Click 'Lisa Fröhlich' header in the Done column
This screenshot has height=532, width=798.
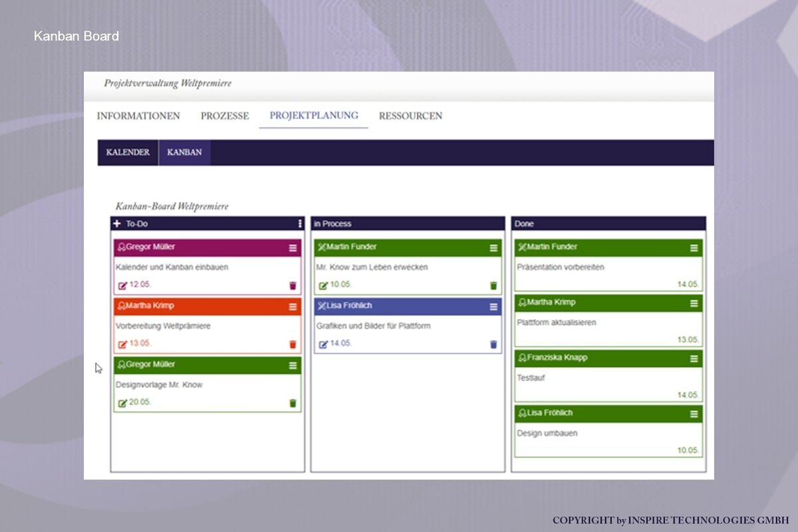pos(608,413)
